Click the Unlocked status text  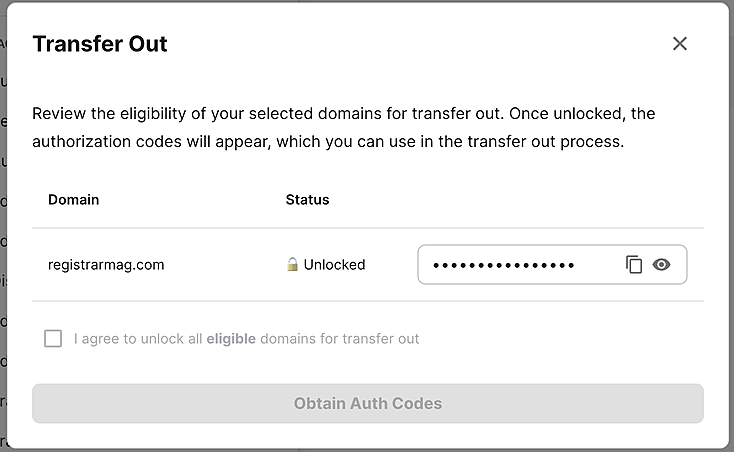point(334,265)
